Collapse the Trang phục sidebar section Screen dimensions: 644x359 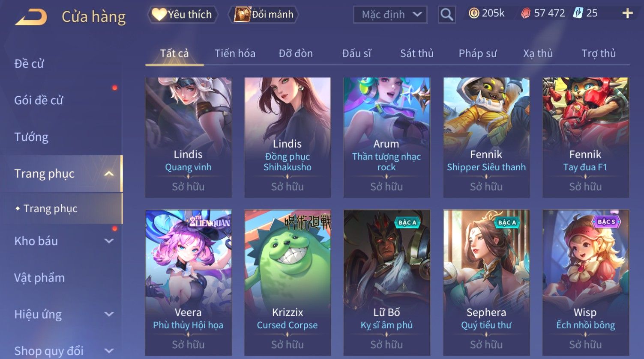109,174
